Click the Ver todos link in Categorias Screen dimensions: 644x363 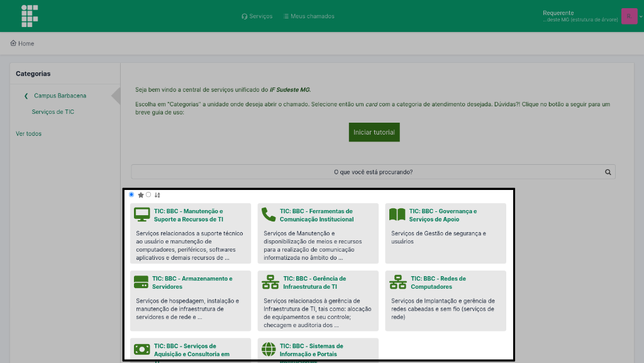[28, 133]
